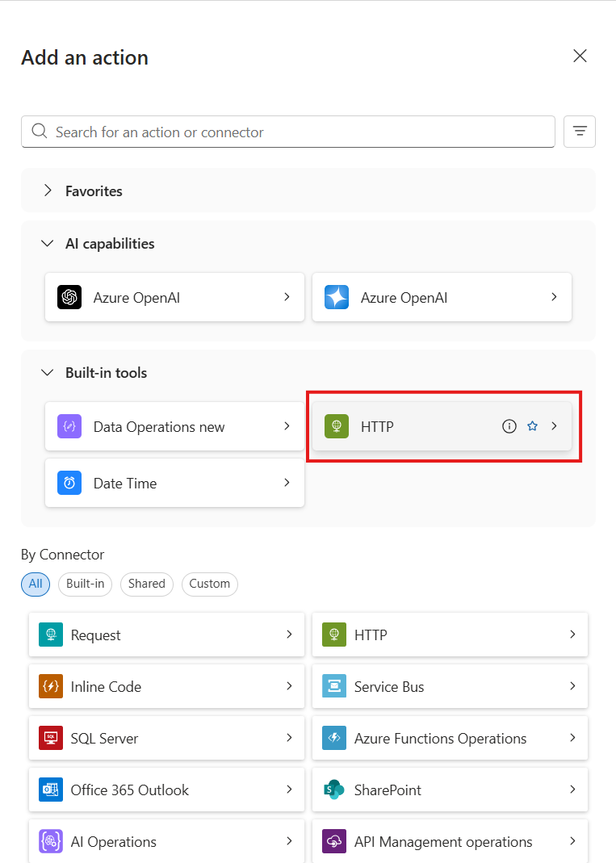Viewport: 616px width, 863px height.
Task: Expand HTTP chevron in Built-in tools
Action: [554, 426]
